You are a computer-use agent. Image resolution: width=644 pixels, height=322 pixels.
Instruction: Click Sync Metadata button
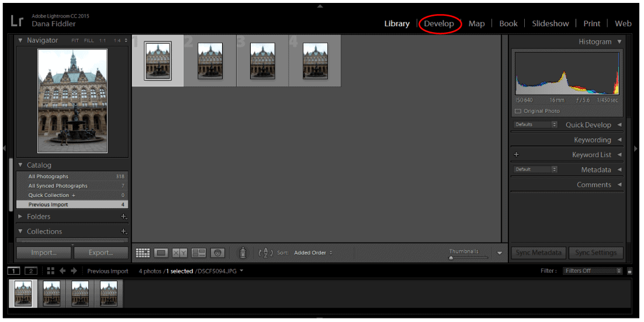coord(538,252)
